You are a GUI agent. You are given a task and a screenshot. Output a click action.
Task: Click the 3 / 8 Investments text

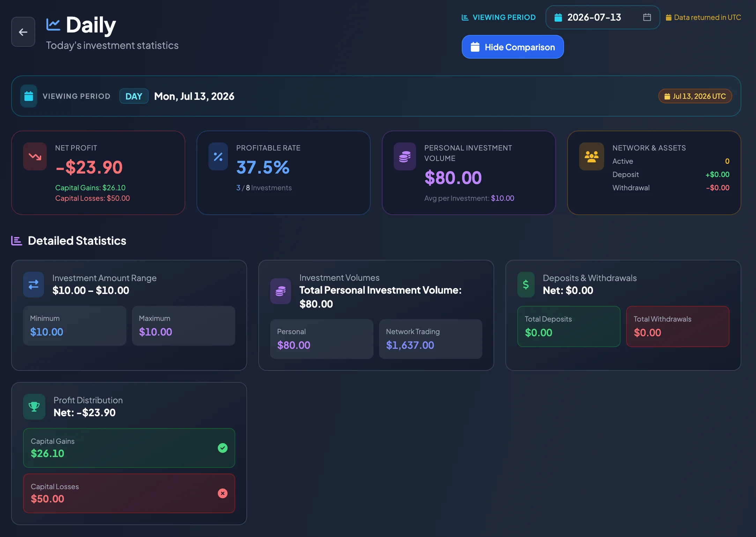(264, 188)
